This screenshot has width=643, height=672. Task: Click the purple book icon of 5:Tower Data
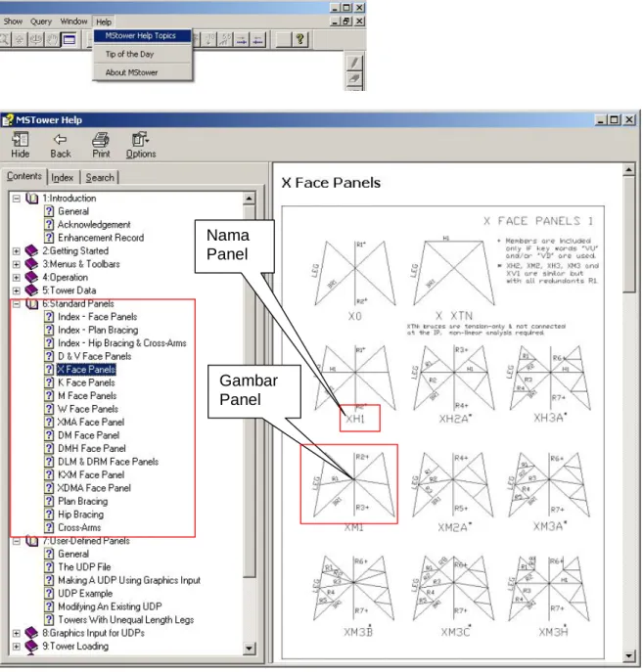pos(31,291)
